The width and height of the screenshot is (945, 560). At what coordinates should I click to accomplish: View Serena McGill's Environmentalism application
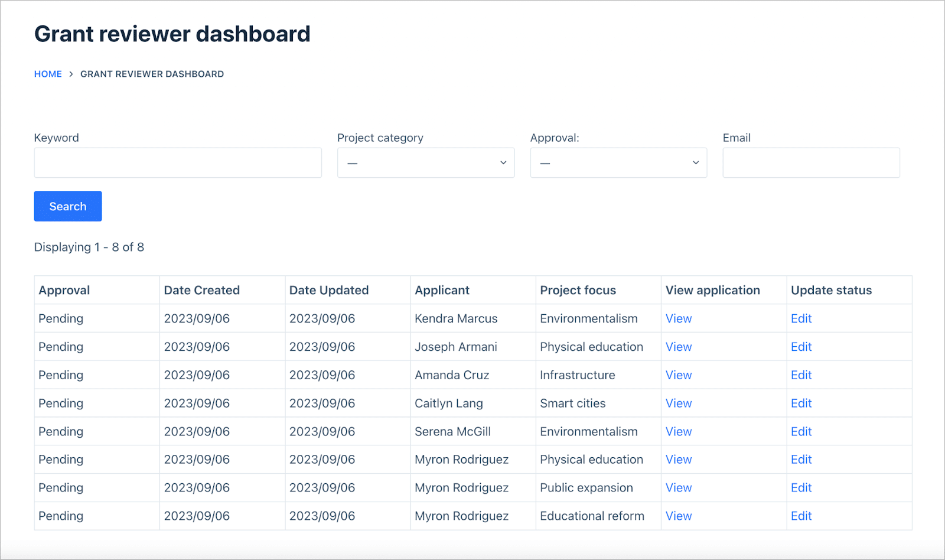tap(678, 431)
